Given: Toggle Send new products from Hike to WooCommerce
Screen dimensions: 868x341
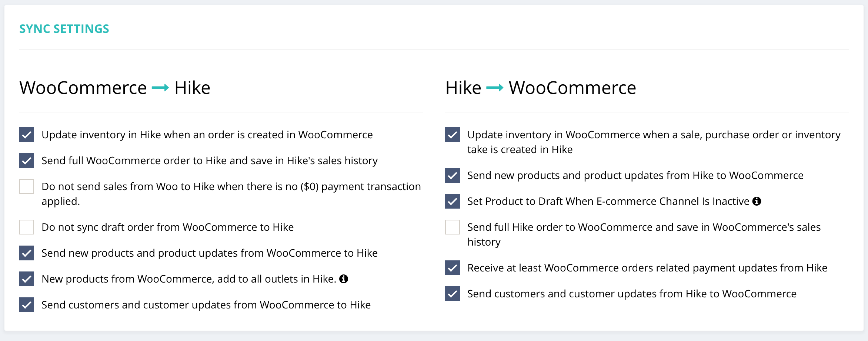Looking at the screenshot, I should [x=453, y=175].
